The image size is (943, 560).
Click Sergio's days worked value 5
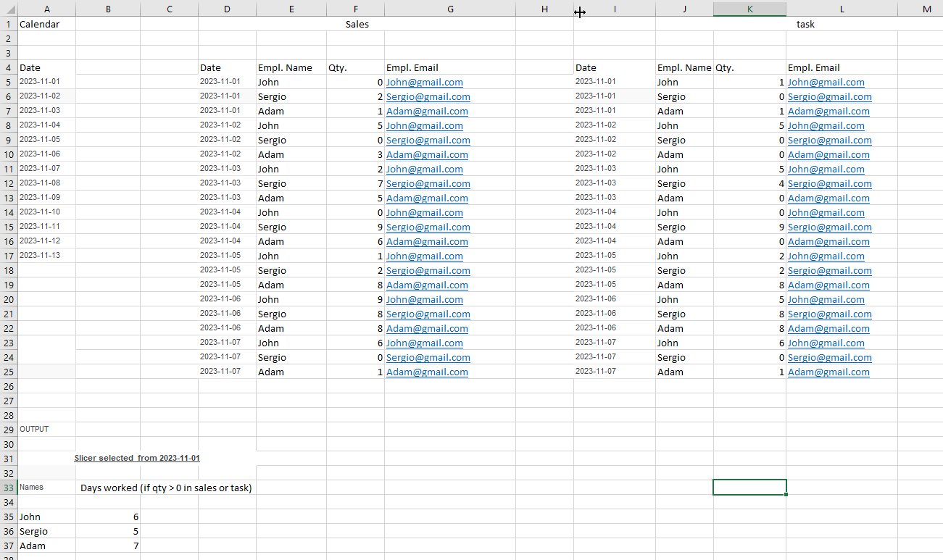[108, 531]
